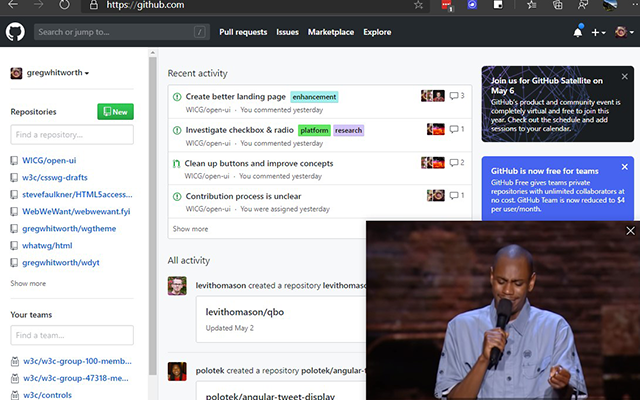This screenshot has height=400, width=640.
Task: Click the green New repository button
Action: pyautogui.click(x=116, y=111)
